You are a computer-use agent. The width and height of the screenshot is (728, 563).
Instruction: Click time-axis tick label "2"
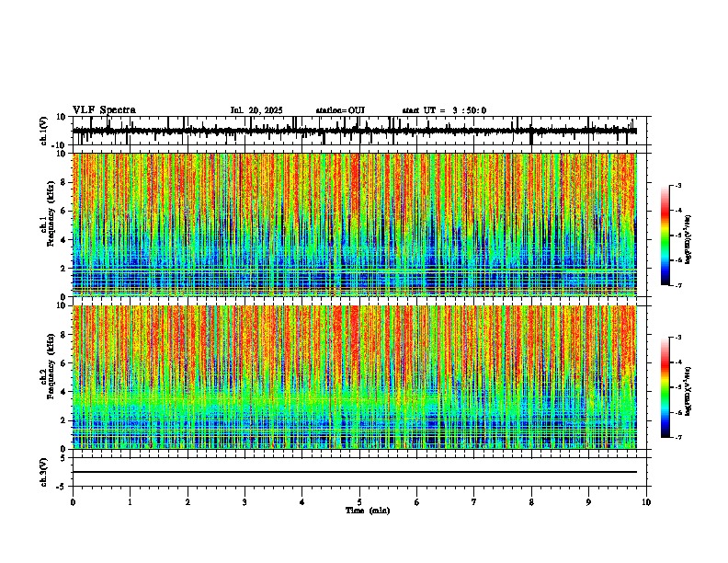click(188, 502)
